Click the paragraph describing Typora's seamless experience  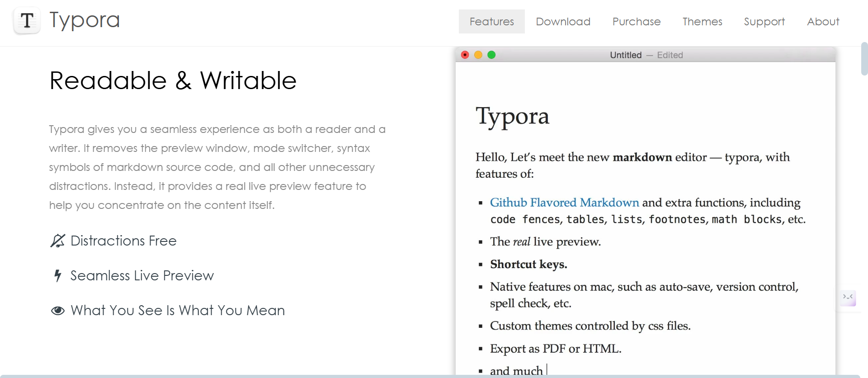(x=217, y=167)
